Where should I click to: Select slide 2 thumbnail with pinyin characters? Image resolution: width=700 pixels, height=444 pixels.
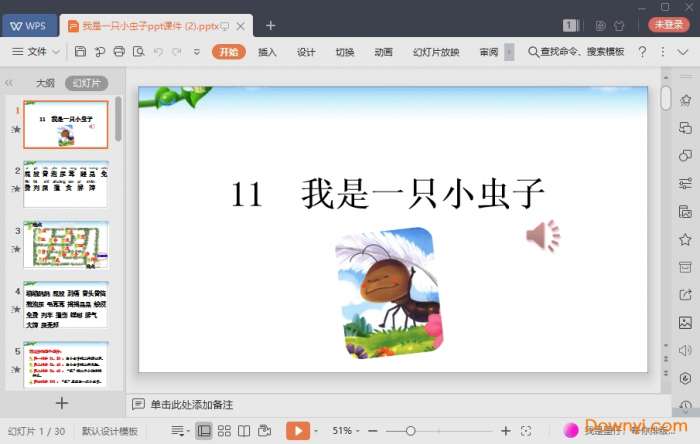(x=66, y=184)
